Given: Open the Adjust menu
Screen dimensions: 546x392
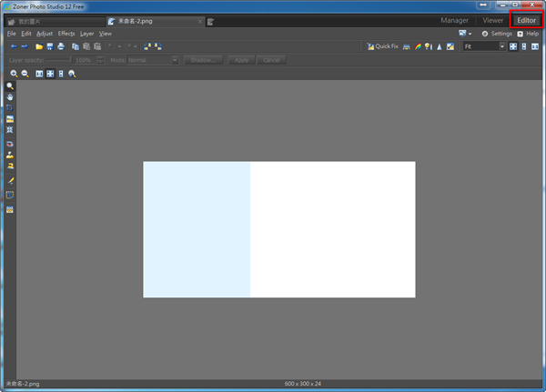Looking at the screenshot, I should point(45,34).
